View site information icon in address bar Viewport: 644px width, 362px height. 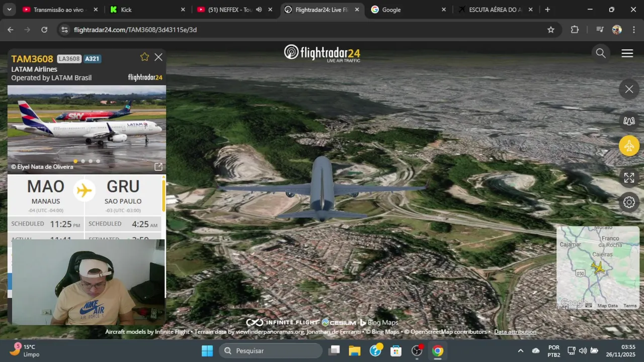tap(64, 30)
